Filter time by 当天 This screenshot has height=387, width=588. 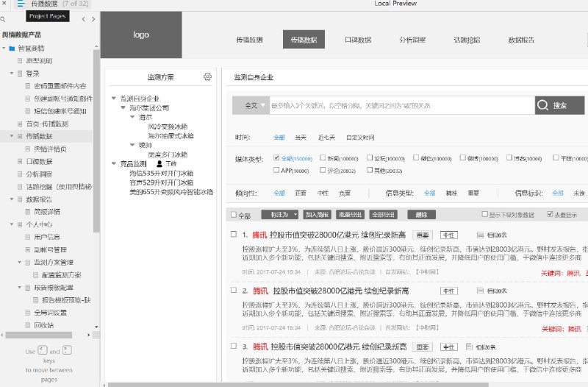tap(301, 138)
